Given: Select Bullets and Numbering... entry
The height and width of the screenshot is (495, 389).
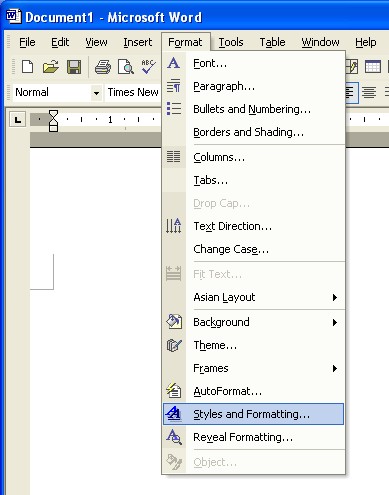Looking at the screenshot, I should [253, 109].
